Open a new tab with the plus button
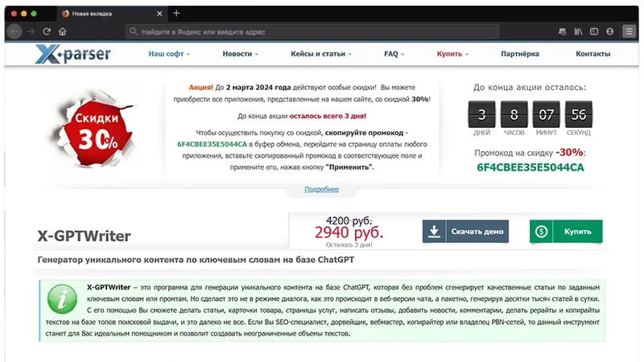Screen dimensions: 644x362 [176, 13]
